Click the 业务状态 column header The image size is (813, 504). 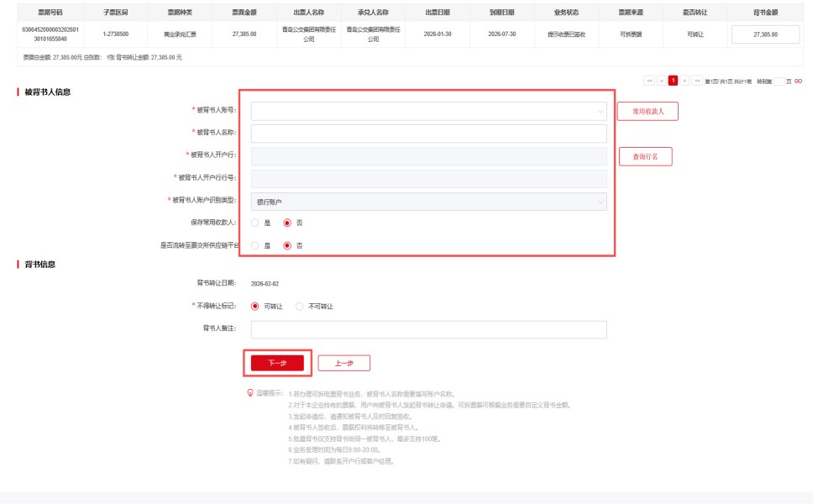click(566, 13)
